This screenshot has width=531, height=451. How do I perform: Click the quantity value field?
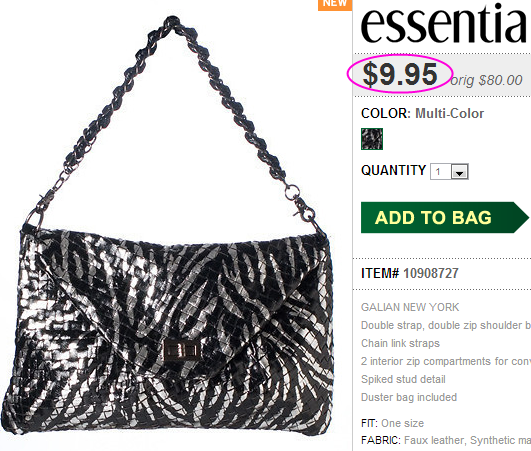click(x=441, y=172)
